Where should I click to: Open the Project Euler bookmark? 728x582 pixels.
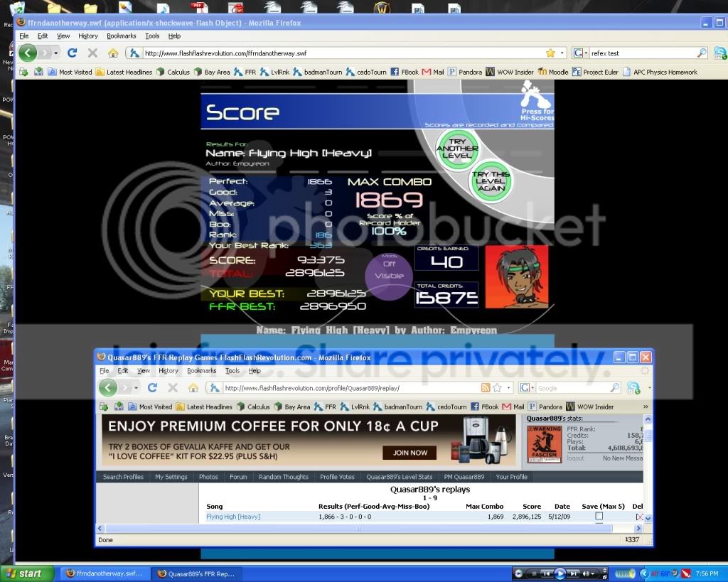tap(596, 72)
